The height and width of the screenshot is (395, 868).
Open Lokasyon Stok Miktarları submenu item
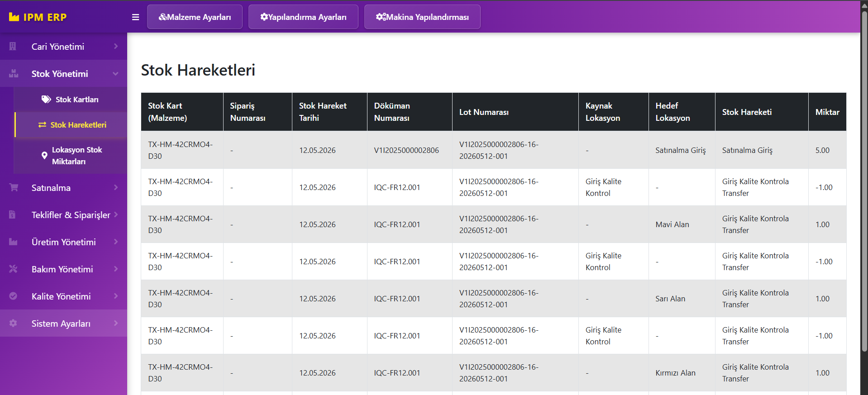tap(70, 156)
